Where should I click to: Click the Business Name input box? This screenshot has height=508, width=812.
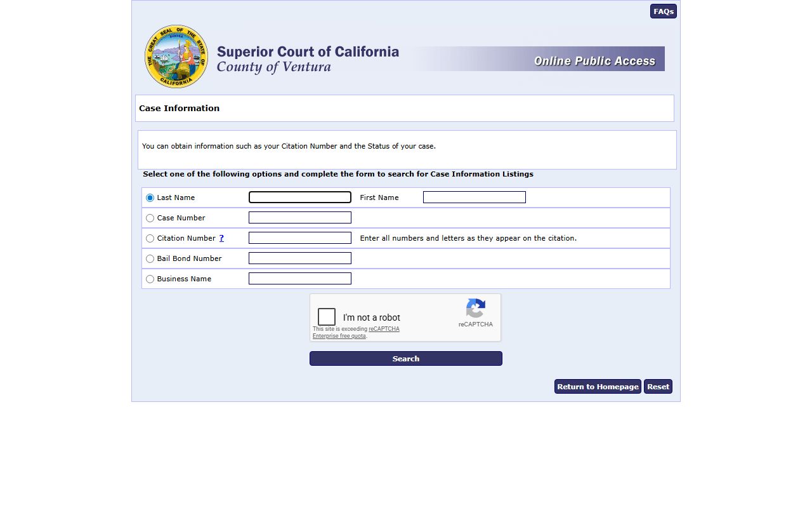[300, 279]
